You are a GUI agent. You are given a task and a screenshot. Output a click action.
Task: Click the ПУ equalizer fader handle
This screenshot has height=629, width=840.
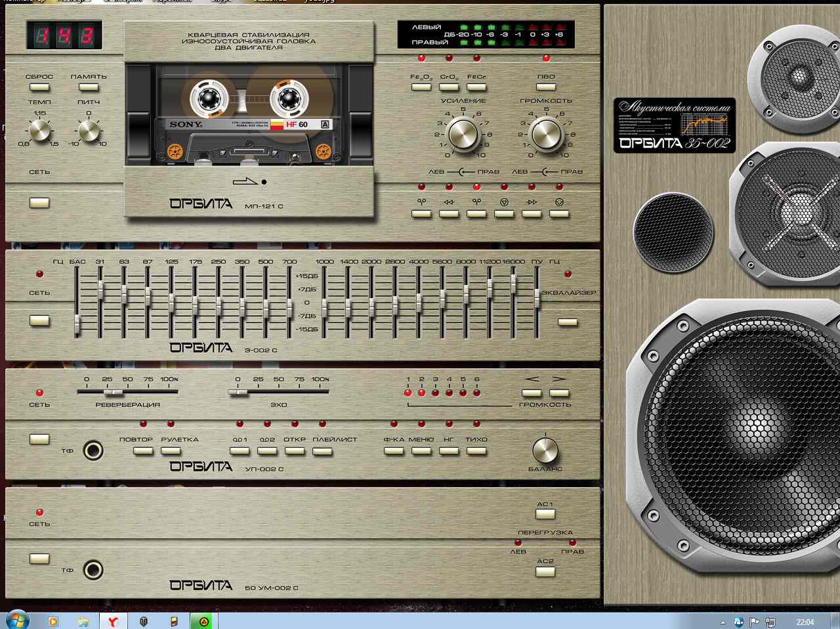(x=537, y=299)
